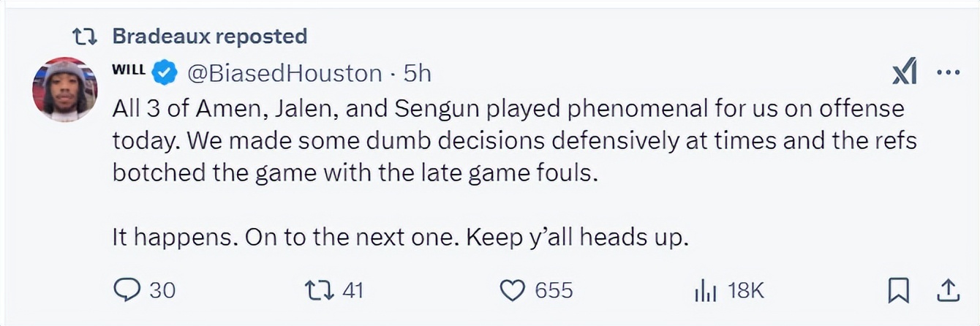Click the small repost icon beside Bradeaux
The width and height of the screenshot is (980, 326).
pyautogui.click(x=87, y=36)
